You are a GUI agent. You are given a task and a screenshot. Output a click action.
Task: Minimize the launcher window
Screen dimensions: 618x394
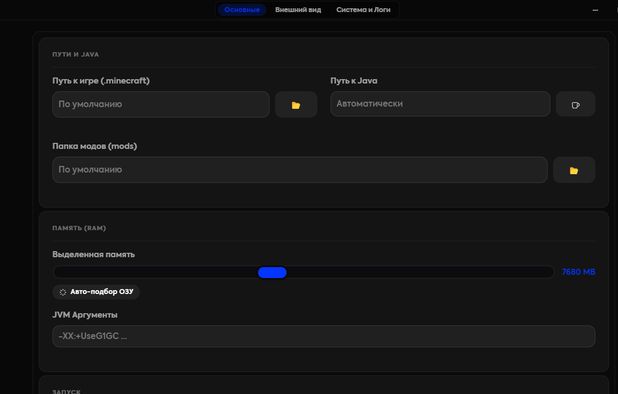595,10
